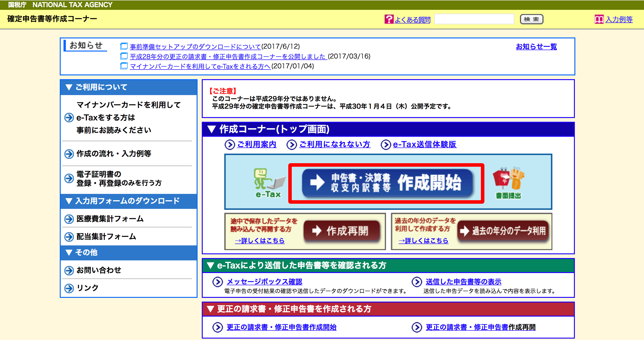Click arrow icon beside 配当集計フォーム

[69, 237]
